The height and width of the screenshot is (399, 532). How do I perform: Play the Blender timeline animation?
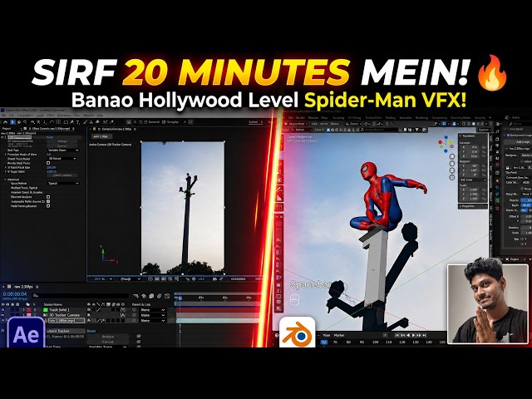click(x=413, y=335)
